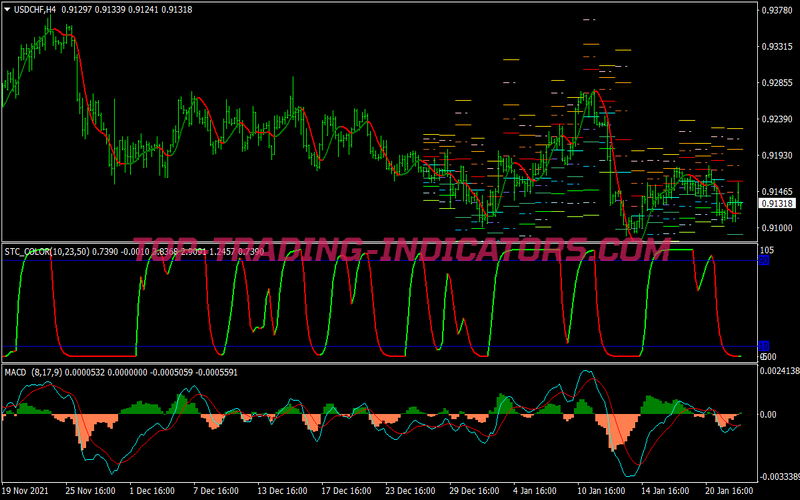Click the 23 Dec 16:00 time label
The width and height of the screenshot is (800, 500).
410,491
